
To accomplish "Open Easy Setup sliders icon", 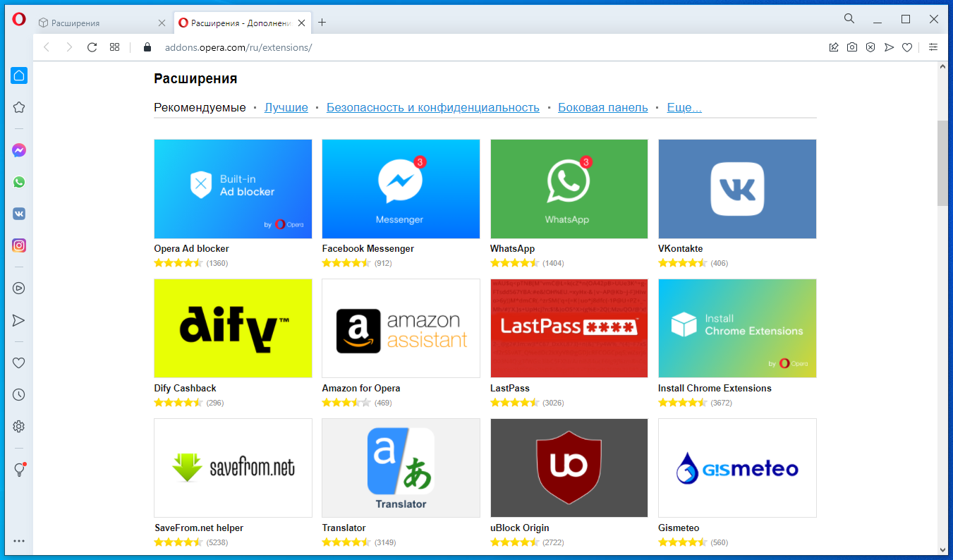I will click(x=933, y=47).
